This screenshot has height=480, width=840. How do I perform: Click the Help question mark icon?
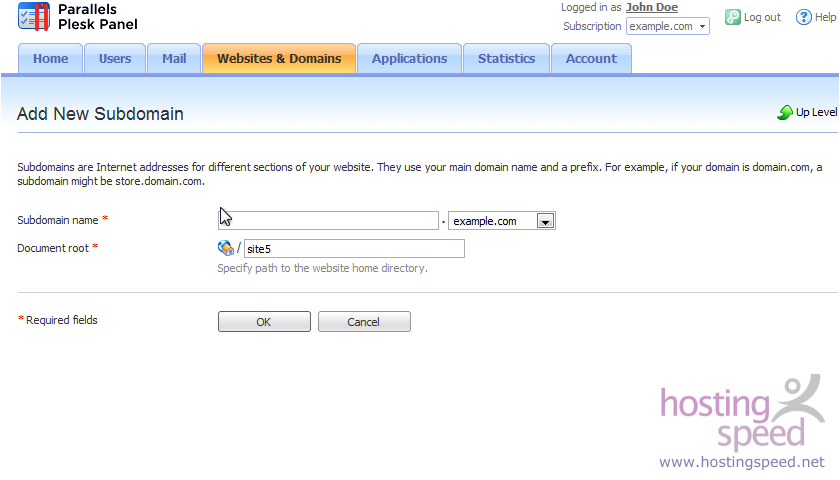(x=803, y=17)
